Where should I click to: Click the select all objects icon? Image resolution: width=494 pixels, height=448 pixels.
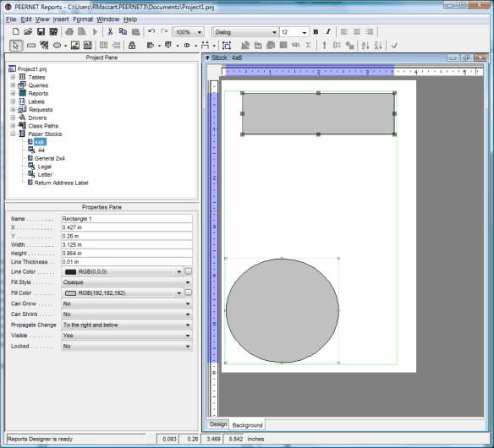[x=227, y=46]
